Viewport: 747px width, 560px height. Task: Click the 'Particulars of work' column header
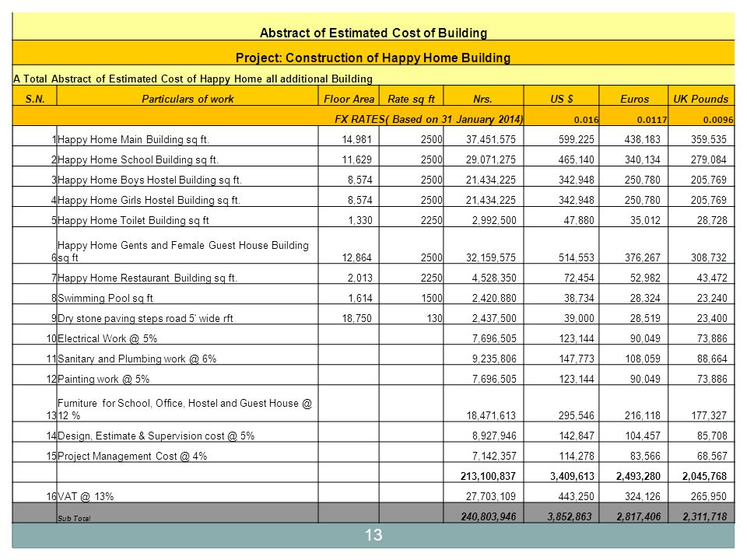(x=188, y=99)
